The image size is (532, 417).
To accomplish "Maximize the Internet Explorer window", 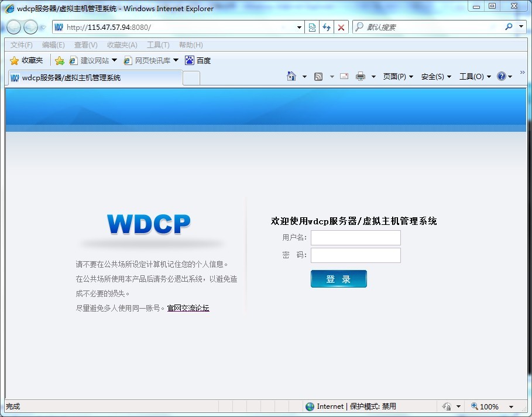I will 492,6.
